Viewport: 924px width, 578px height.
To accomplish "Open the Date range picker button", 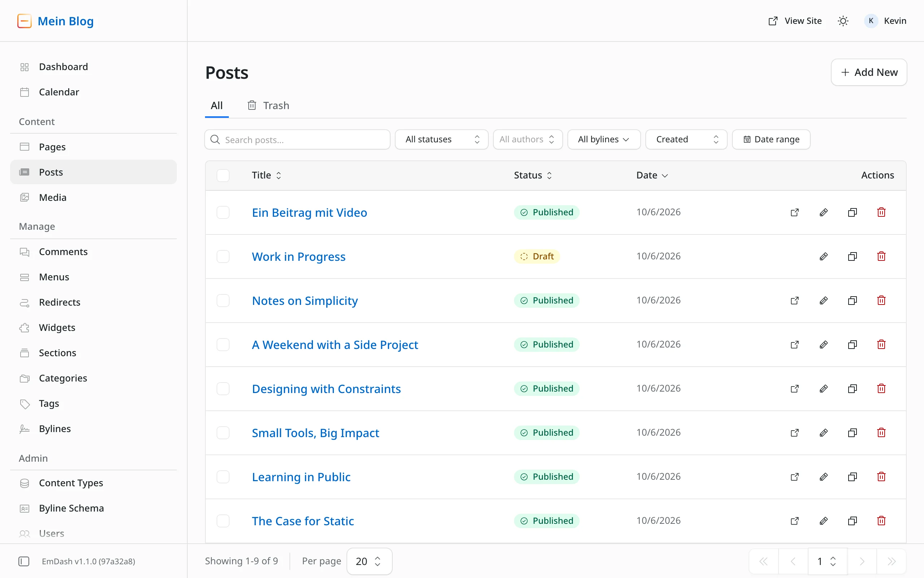I will point(771,139).
